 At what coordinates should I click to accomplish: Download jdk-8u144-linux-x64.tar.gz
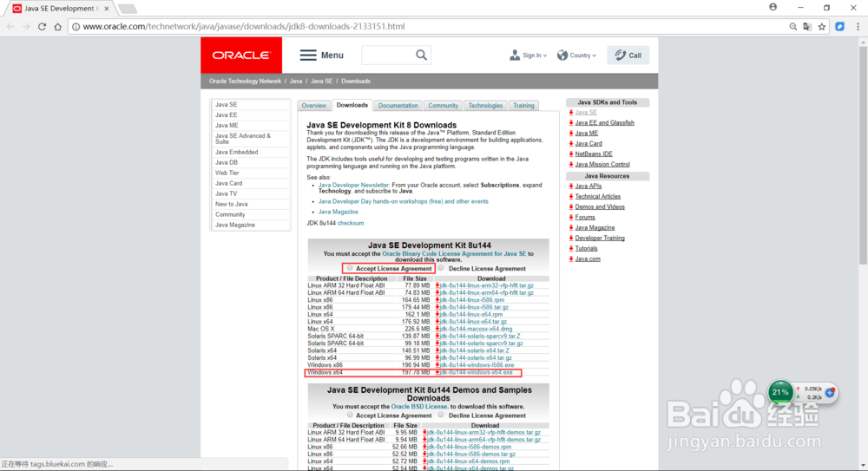click(x=473, y=322)
